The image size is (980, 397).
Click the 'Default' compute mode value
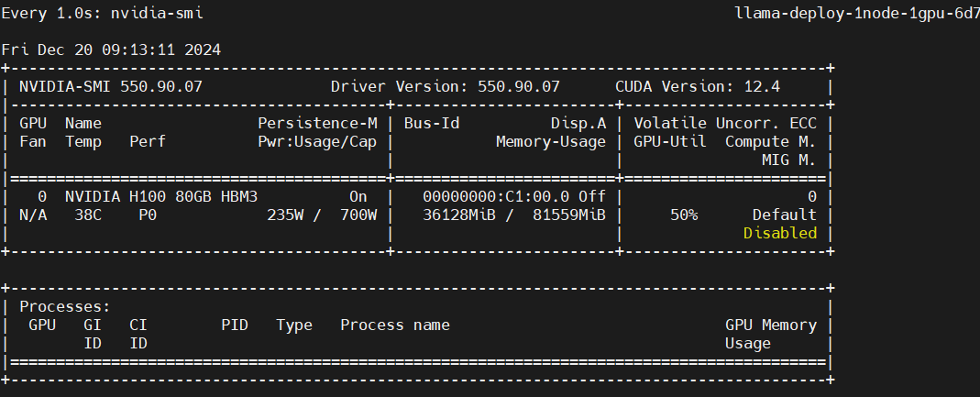(784, 215)
